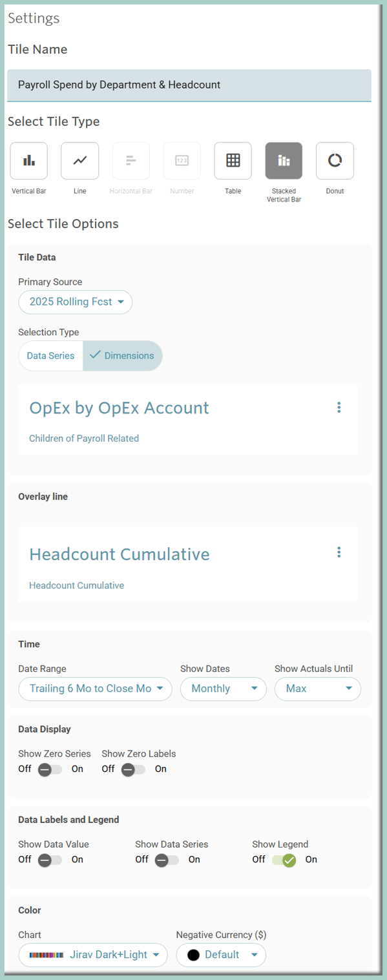
Task: Pick the Stacked Vertical Bar tile type
Action: click(284, 161)
